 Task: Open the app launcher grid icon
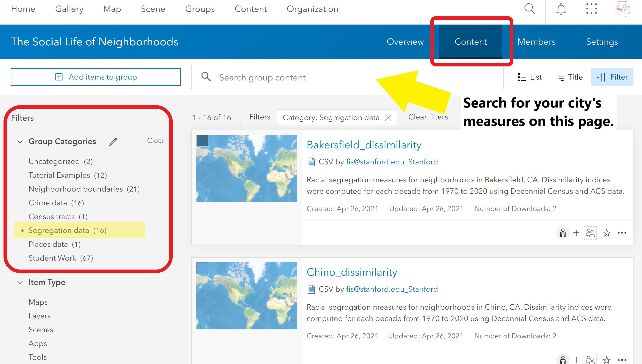coord(591,9)
